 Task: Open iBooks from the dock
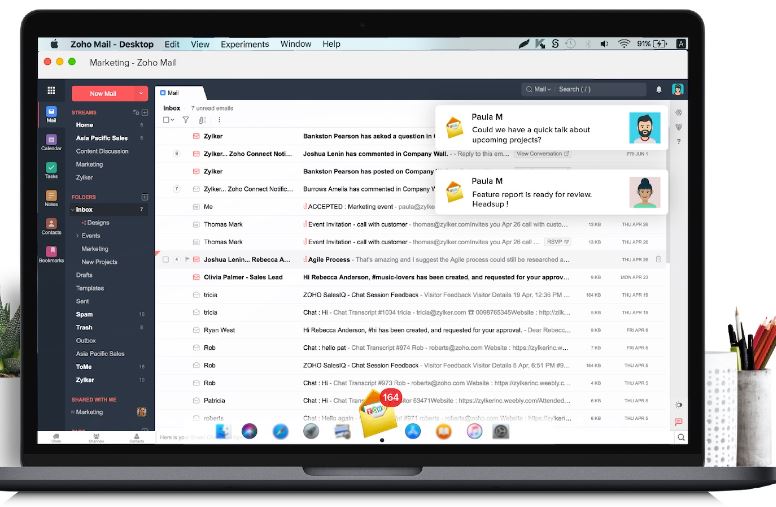pyautogui.click(x=443, y=432)
